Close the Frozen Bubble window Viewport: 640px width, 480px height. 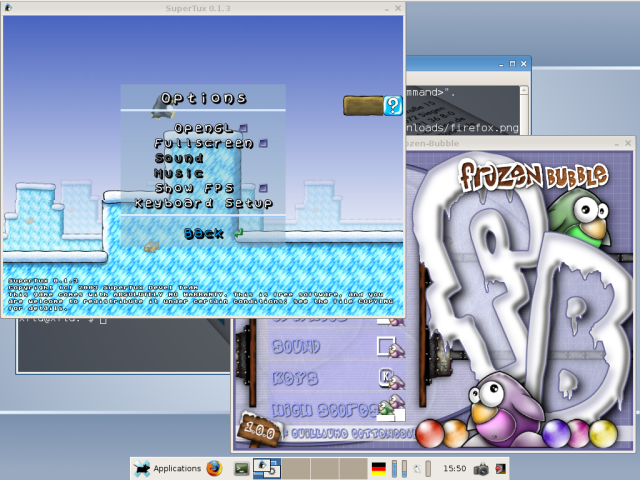pos(628,143)
